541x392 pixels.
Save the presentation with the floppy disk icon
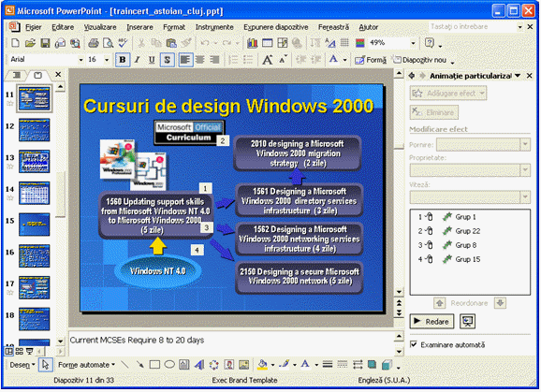(x=45, y=43)
